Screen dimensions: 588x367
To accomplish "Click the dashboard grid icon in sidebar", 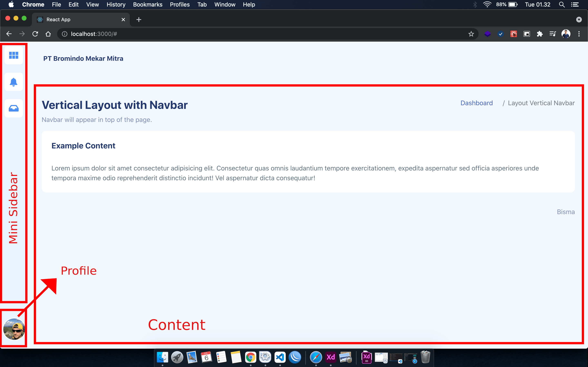I will pyautogui.click(x=14, y=55).
